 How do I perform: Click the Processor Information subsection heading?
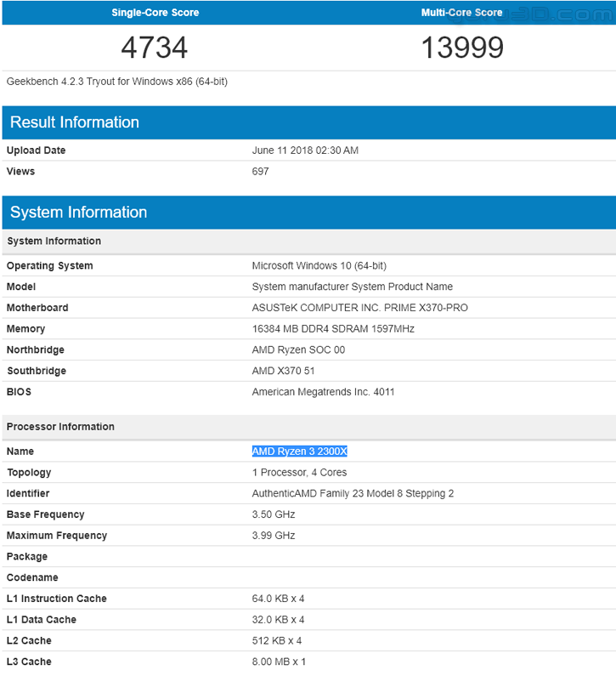point(60,427)
